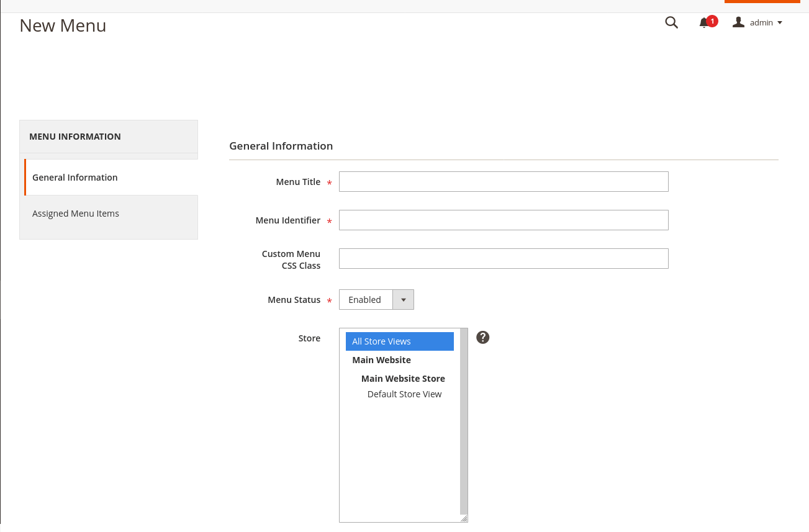809x532 pixels.
Task: Click the Menu Status field label
Action: pyautogui.click(x=294, y=300)
